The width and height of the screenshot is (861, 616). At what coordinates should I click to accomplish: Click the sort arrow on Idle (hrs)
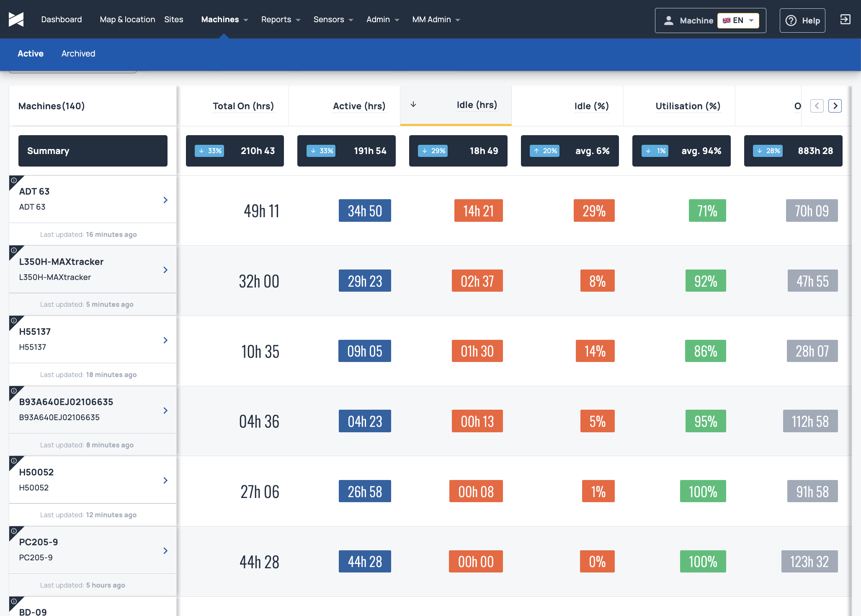413,105
